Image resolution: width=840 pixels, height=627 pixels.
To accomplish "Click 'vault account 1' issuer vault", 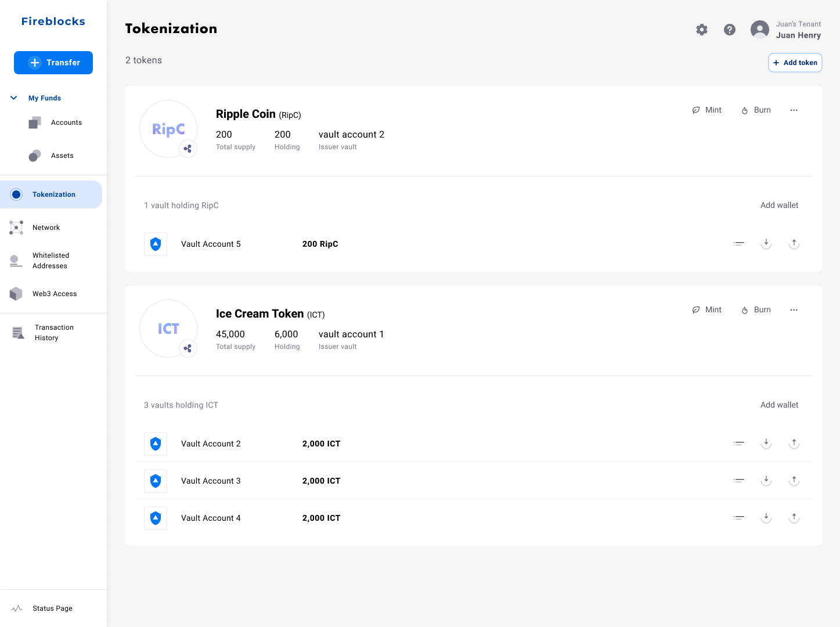I will point(351,334).
